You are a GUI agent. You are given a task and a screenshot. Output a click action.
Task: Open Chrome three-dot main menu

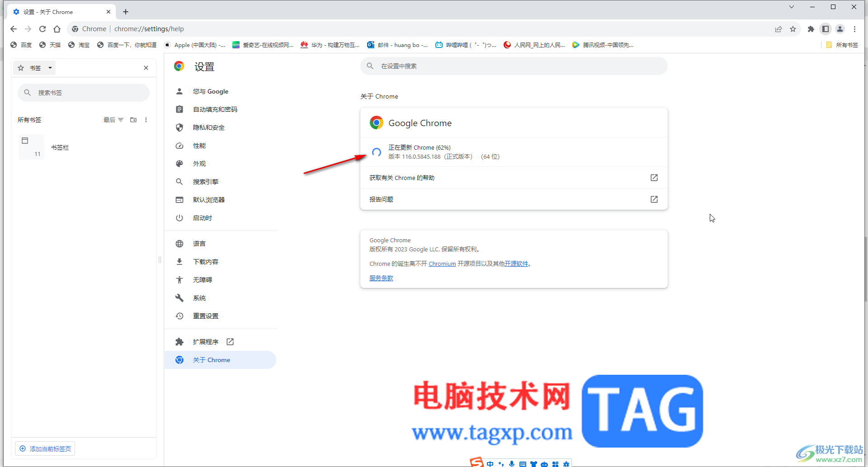pos(854,29)
